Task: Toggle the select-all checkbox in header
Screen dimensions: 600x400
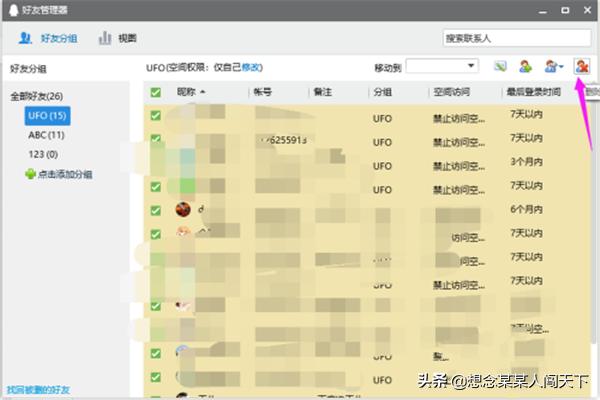Action: point(155,92)
